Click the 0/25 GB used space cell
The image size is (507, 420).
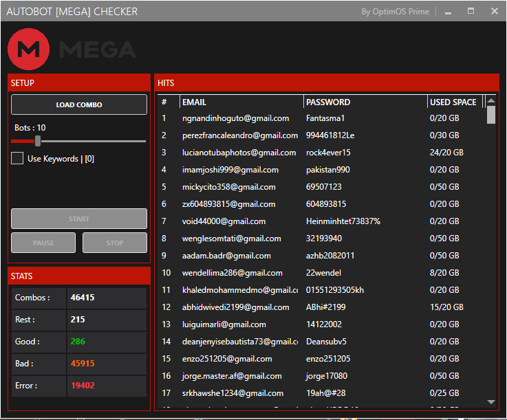pos(444,393)
